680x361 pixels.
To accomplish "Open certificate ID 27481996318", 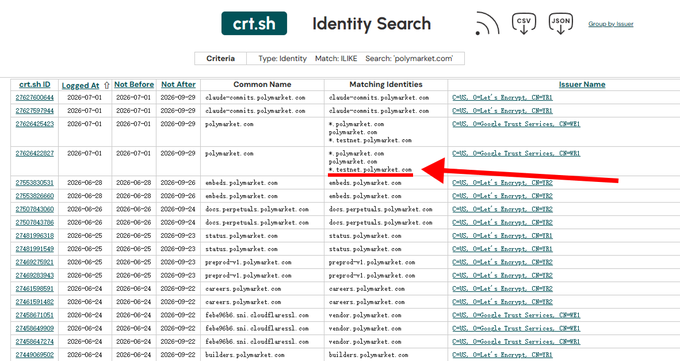I will tap(35, 236).
